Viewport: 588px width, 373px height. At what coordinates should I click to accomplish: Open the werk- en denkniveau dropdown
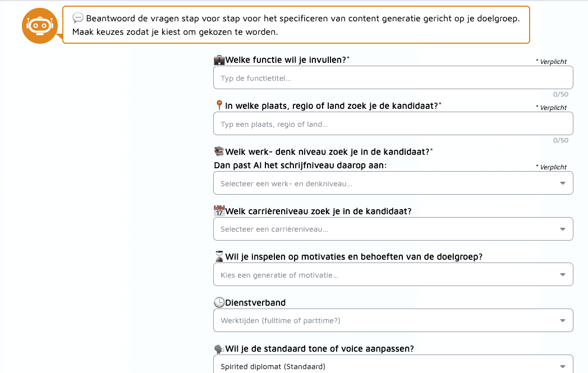point(393,182)
